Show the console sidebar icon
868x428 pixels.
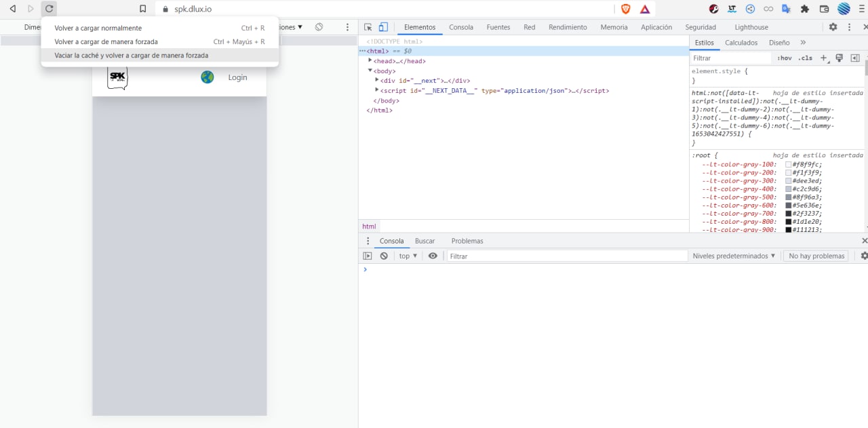[368, 256]
